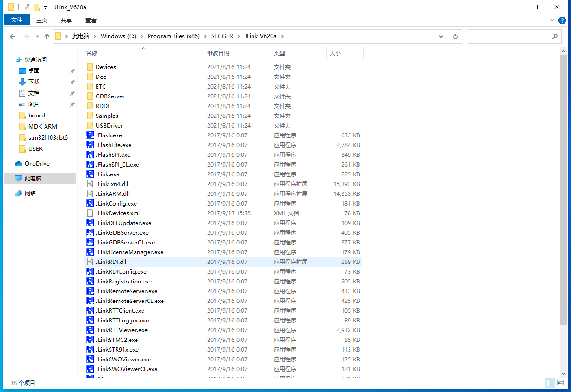Click the file list vertical scrollbar

tap(563, 191)
